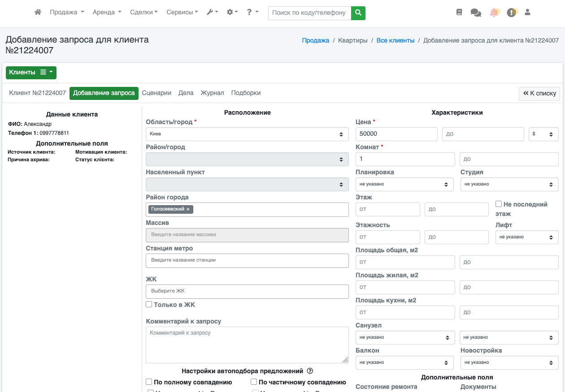Tick По полному совпадению checkbox
The width and height of the screenshot is (565, 392).
point(149,382)
